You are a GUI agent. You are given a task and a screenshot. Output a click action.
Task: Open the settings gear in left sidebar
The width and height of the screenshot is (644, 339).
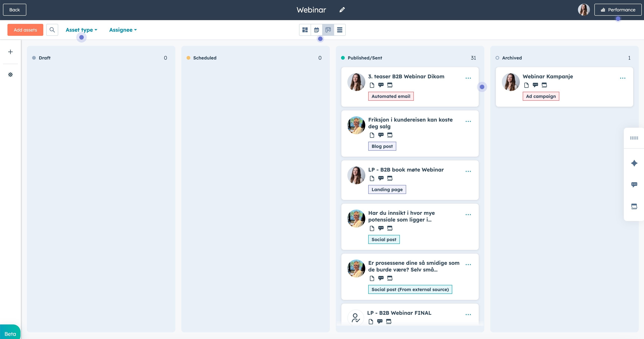pos(10,74)
